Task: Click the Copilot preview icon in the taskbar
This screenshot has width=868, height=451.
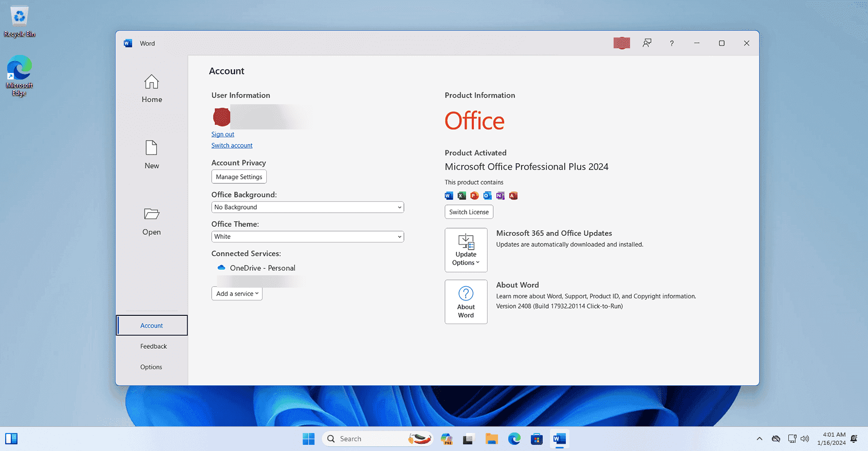Action: pos(447,439)
